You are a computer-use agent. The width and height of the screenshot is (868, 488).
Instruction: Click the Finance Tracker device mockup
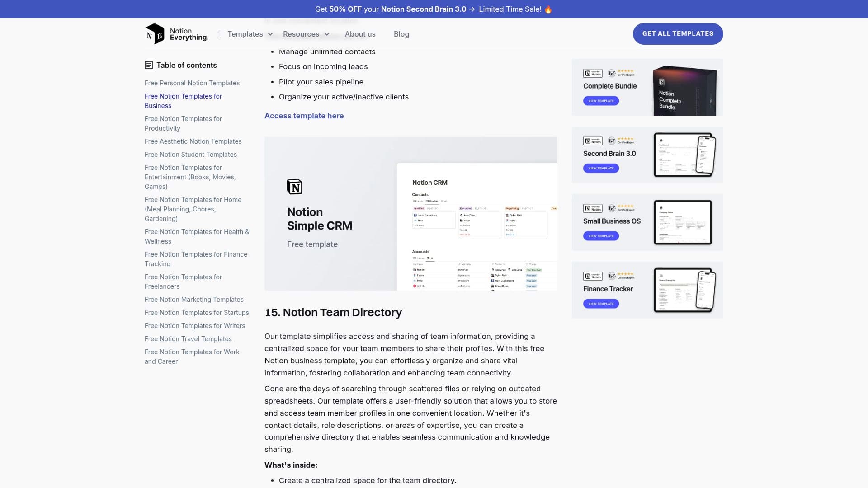coord(685,290)
